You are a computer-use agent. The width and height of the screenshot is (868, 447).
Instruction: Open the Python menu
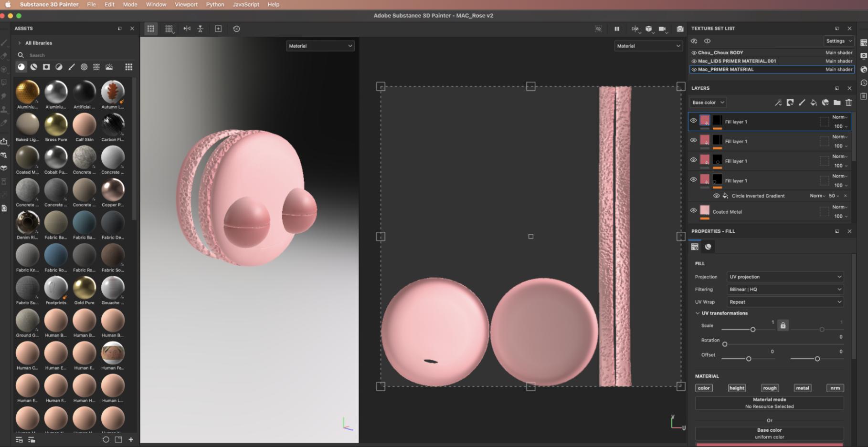coord(215,4)
